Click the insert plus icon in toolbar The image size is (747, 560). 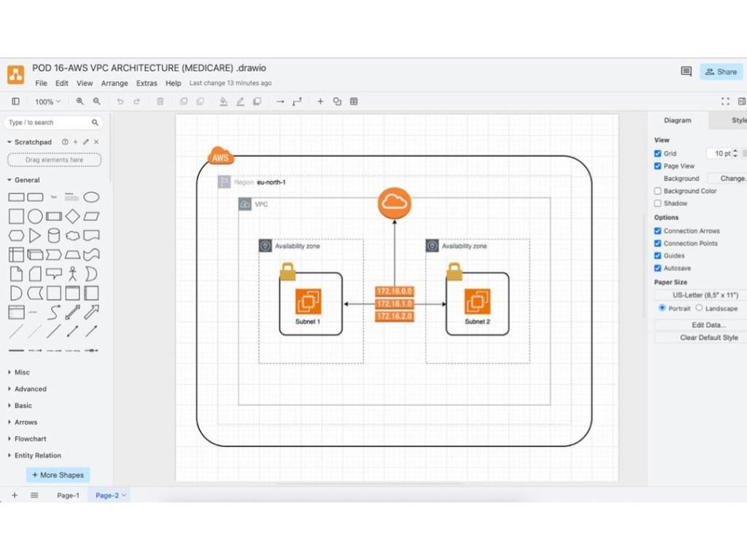[x=321, y=101]
